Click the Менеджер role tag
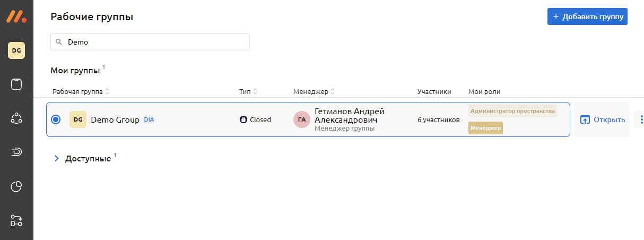This screenshot has height=240, width=644. (x=485, y=128)
